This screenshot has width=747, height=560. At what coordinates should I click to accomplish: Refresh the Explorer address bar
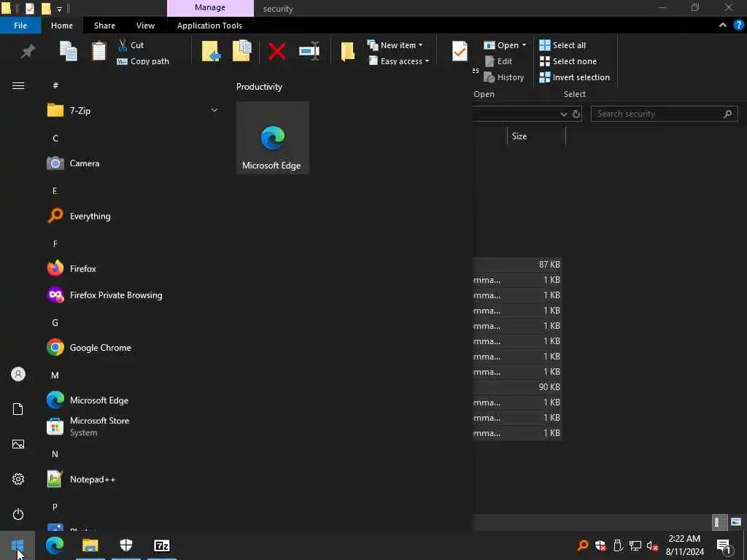point(576,114)
